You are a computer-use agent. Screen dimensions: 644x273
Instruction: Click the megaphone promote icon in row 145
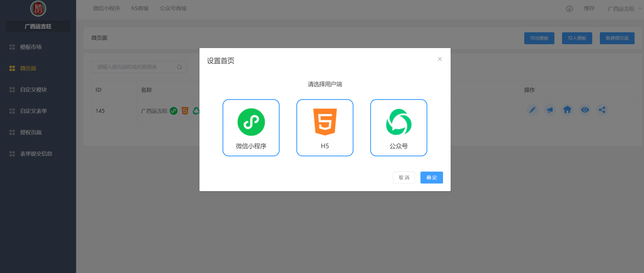[550, 110]
